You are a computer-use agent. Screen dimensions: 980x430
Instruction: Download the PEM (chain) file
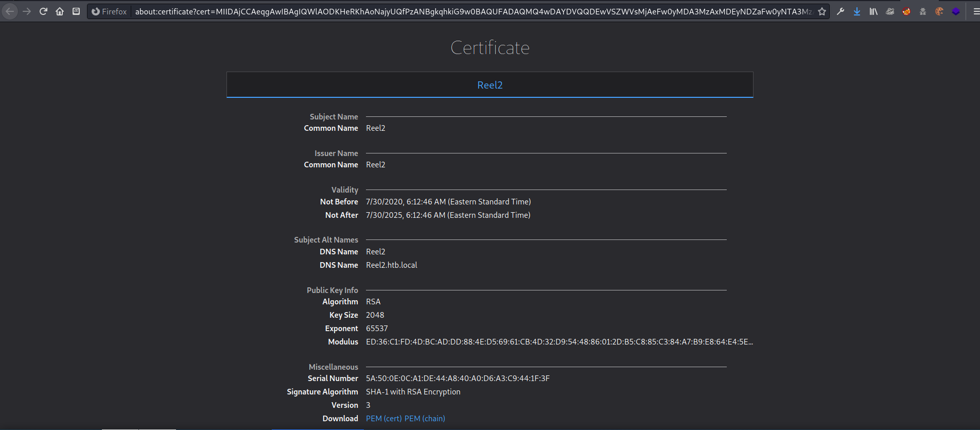(425, 419)
